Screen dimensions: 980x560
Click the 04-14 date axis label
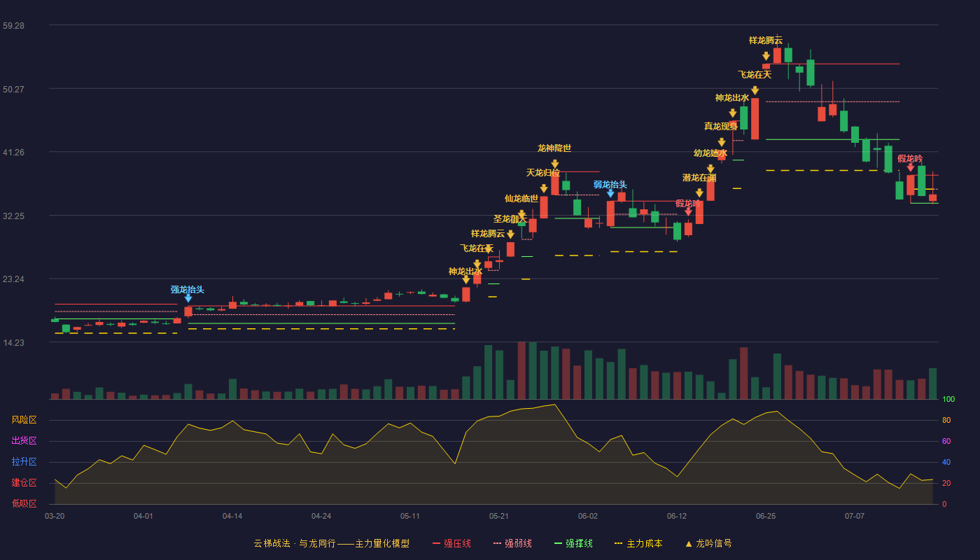coord(232,516)
